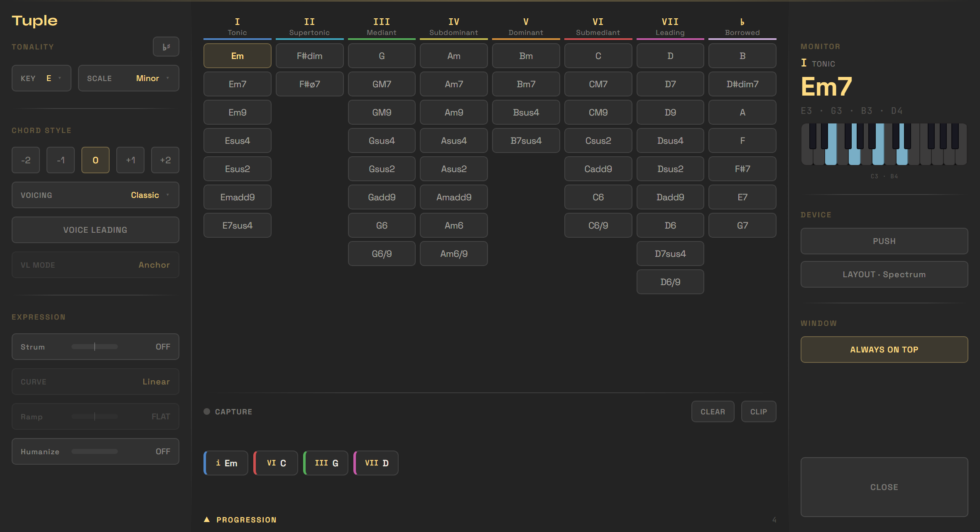Adjust the Humanize slider

pyautogui.click(x=95, y=451)
